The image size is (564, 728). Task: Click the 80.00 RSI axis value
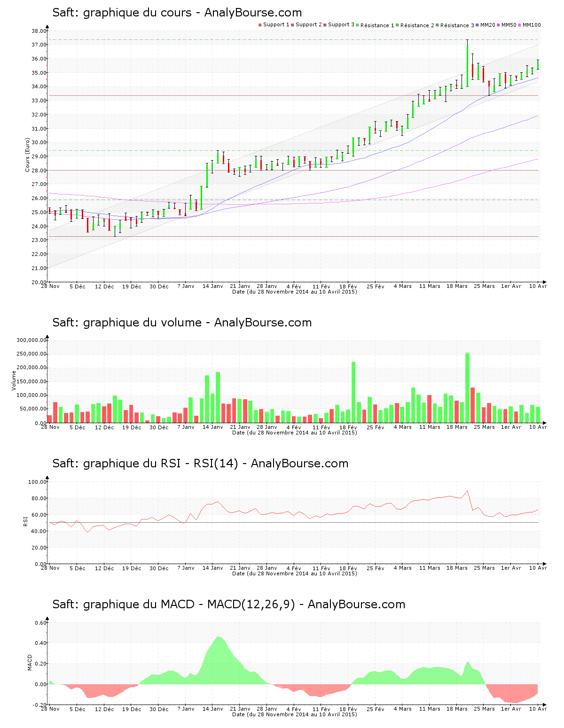tap(39, 498)
